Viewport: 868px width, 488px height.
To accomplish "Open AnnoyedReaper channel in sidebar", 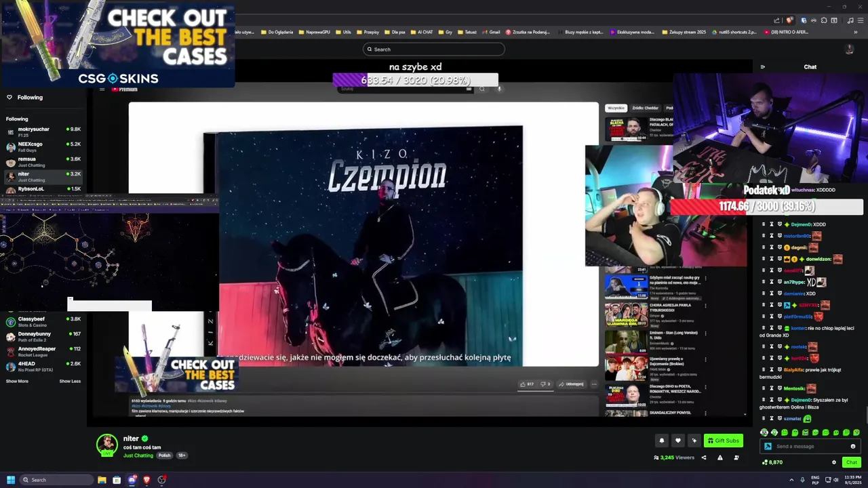I will 43,351.
